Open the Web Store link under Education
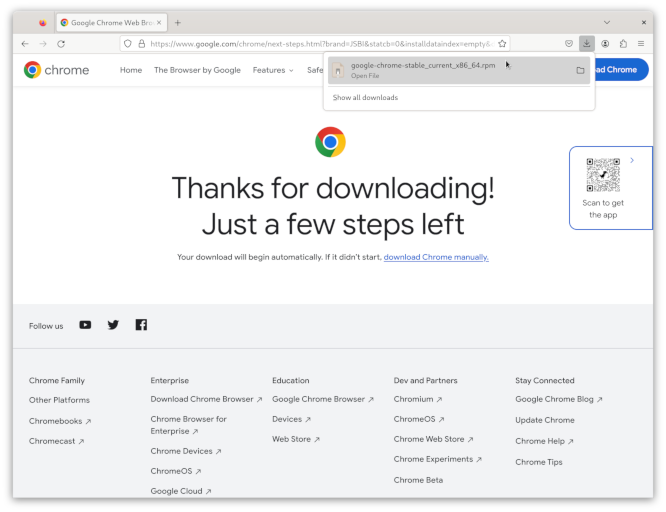The height and width of the screenshot is (512, 666). (296, 439)
